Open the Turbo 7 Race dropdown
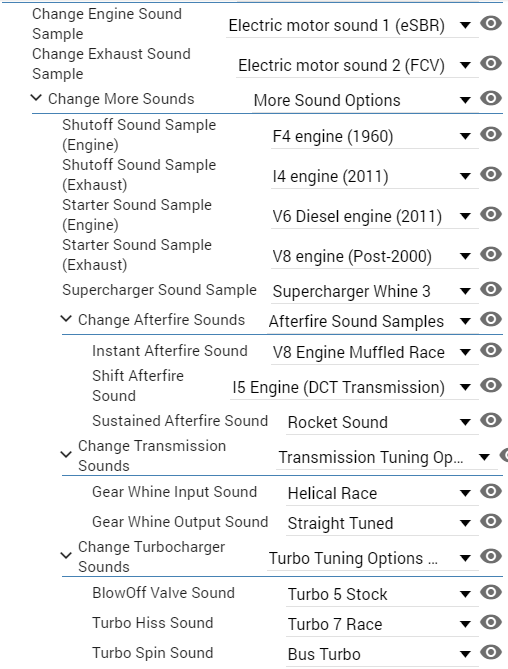Screen dimensions: 508x669 coord(382,625)
